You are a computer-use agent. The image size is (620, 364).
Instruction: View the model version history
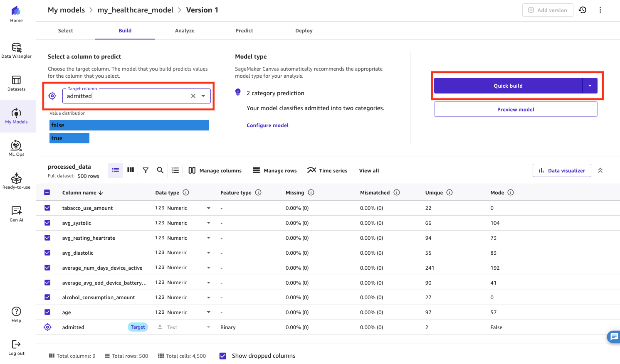[x=583, y=10]
